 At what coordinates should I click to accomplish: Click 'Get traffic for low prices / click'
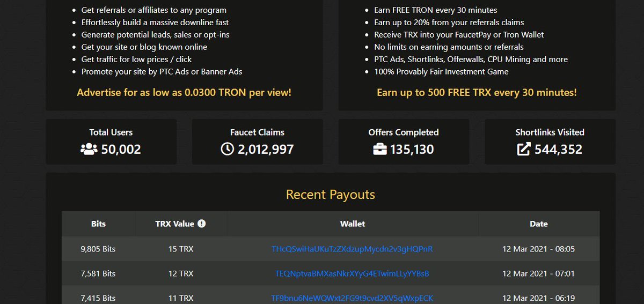pos(136,60)
